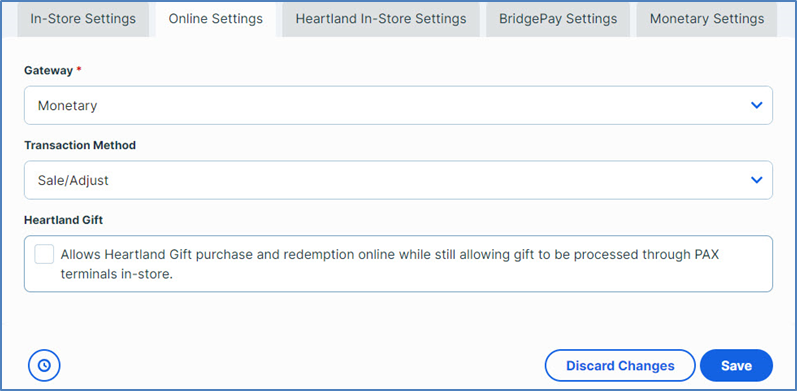Select the Online Settings tab
The image size is (797, 391).
pyautogui.click(x=216, y=19)
